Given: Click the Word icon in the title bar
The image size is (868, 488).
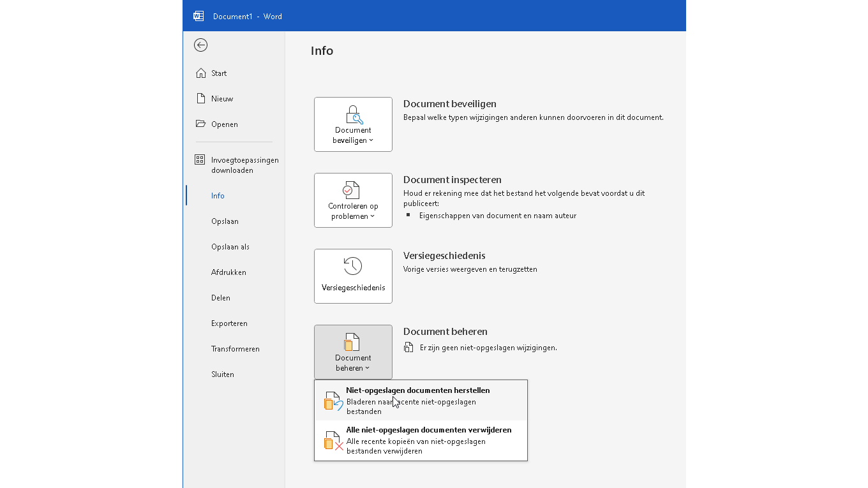Looking at the screenshot, I should pyautogui.click(x=198, y=15).
